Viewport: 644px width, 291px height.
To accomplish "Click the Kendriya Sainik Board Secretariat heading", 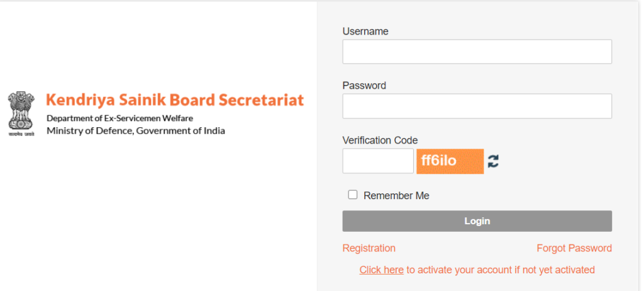I will 175,100.
